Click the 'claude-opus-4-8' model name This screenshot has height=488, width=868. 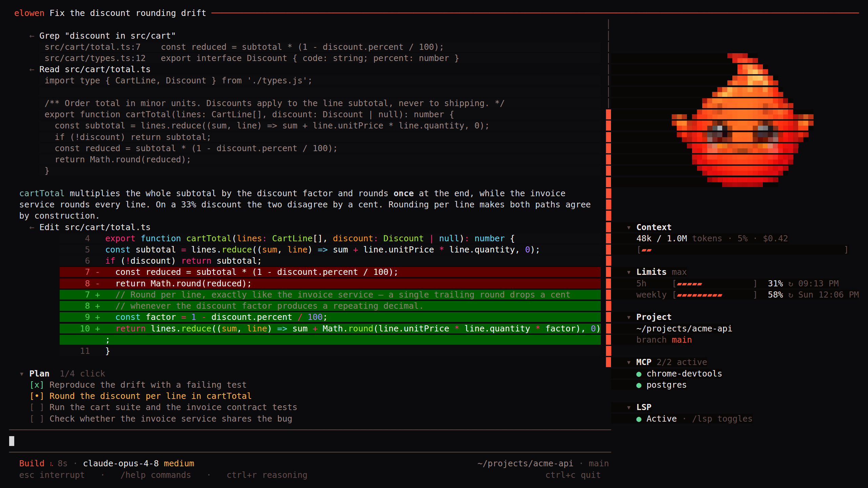(x=121, y=464)
